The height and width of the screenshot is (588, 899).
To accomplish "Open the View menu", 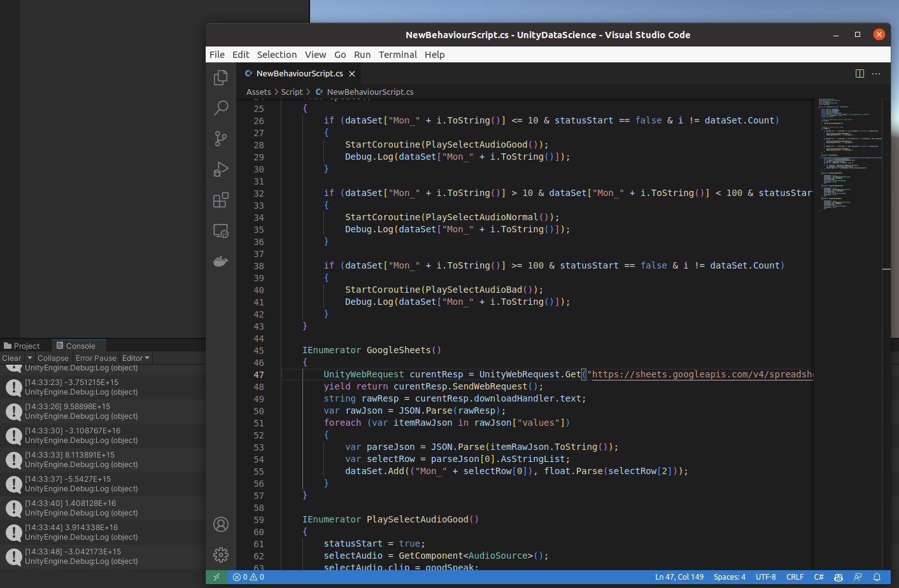I will click(315, 55).
